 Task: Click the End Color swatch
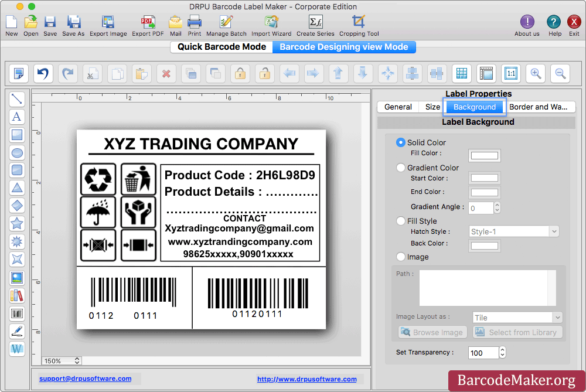pos(485,192)
